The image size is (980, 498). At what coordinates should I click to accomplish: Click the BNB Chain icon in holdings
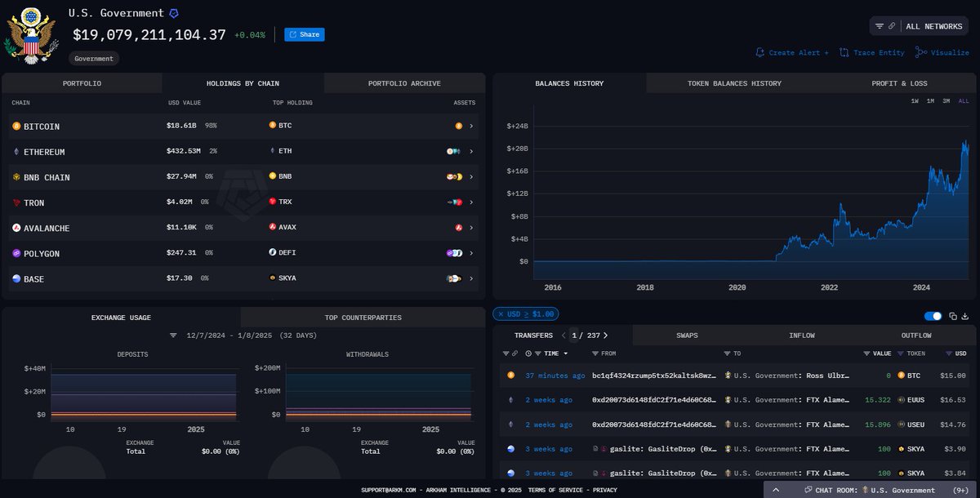coord(16,177)
